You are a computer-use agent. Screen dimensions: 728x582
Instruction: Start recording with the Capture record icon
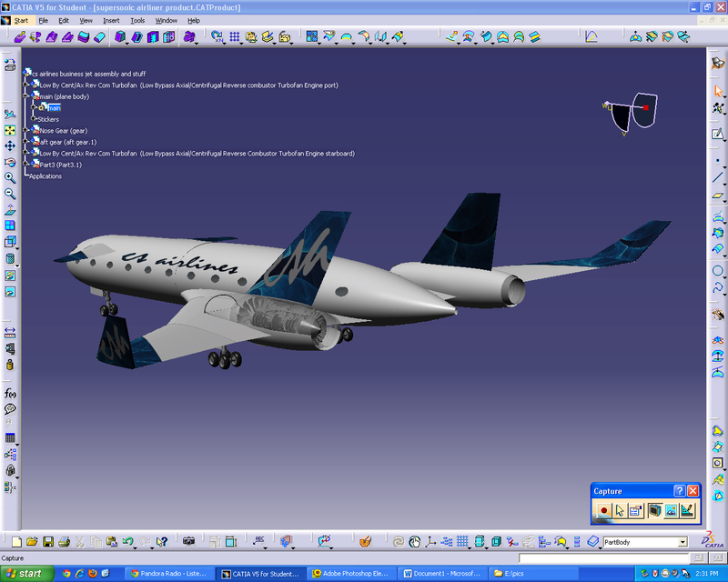603,510
